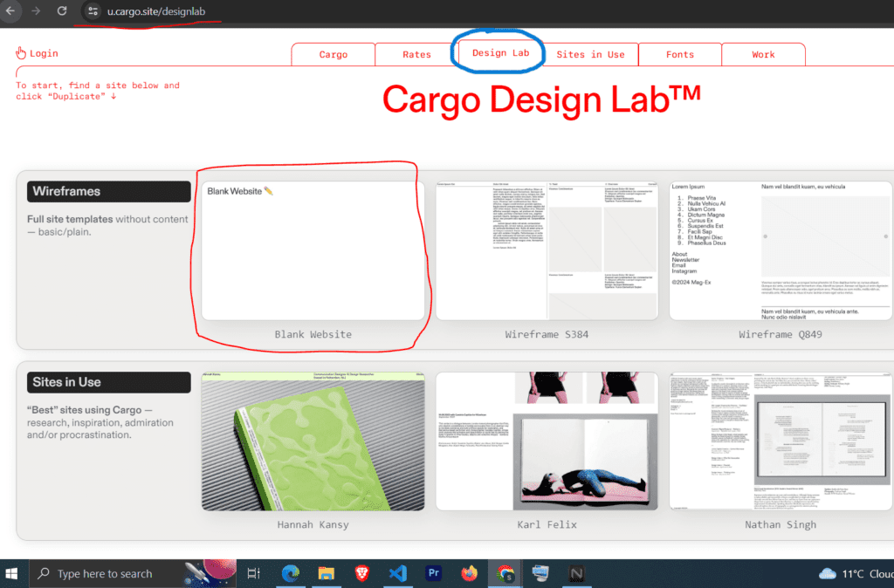Switch to the Cargo tab
Image resolution: width=894 pixels, height=588 pixels.
(x=333, y=53)
